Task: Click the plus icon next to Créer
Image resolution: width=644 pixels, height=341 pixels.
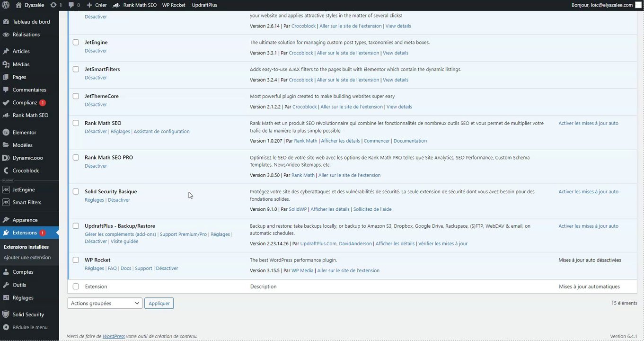Action: click(x=89, y=5)
